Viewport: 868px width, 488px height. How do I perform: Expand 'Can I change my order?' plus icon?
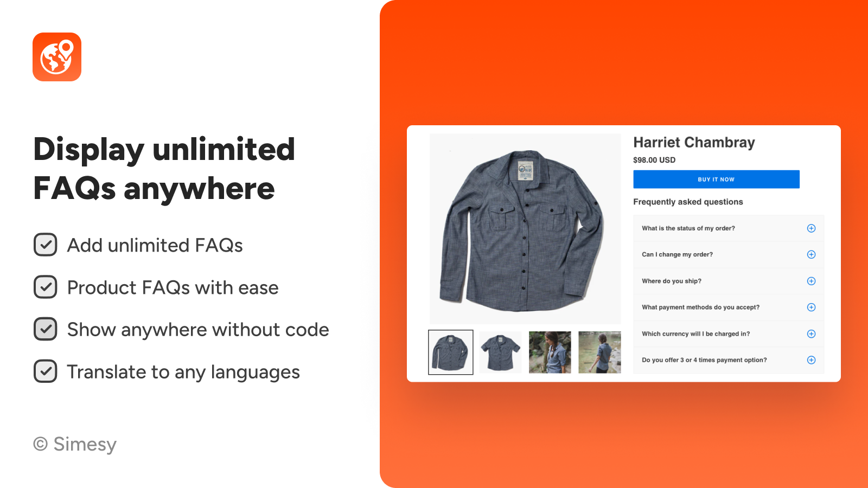click(x=811, y=254)
